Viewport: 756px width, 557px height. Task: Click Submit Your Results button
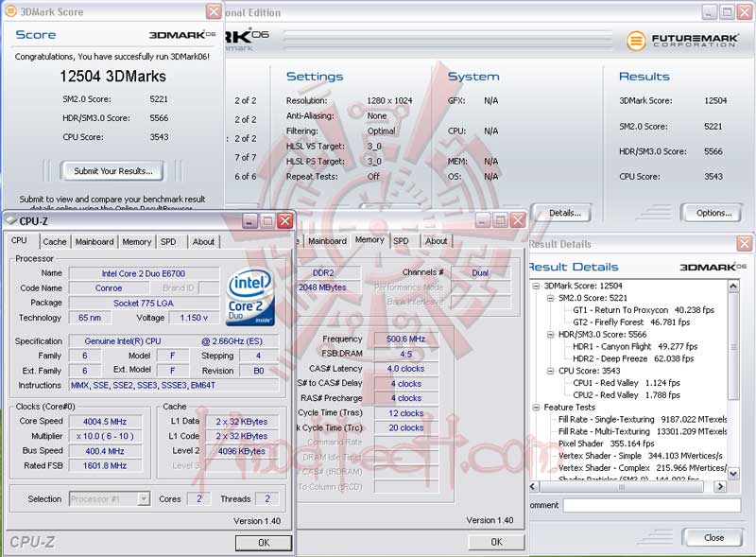pyautogui.click(x=112, y=171)
